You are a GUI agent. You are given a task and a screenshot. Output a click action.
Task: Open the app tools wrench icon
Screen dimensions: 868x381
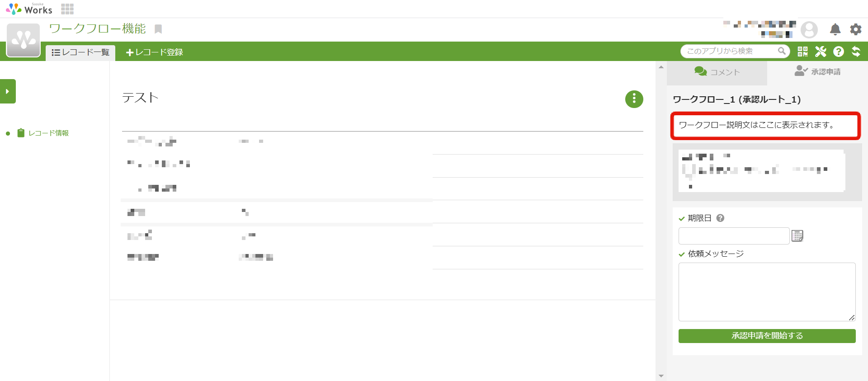click(x=821, y=52)
